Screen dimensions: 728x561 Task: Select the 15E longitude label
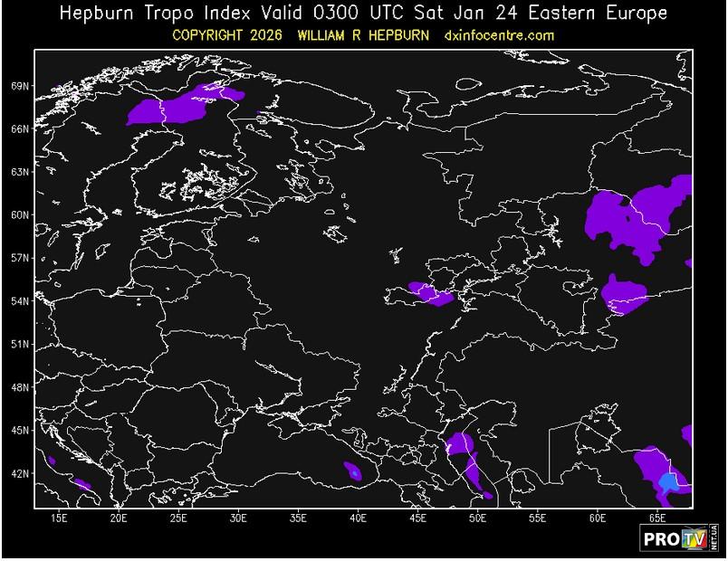point(59,518)
